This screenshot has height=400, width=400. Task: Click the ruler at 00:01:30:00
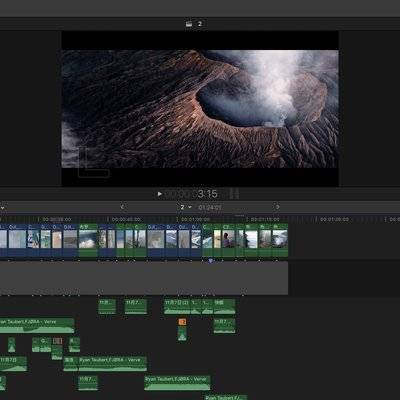(x=334, y=219)
